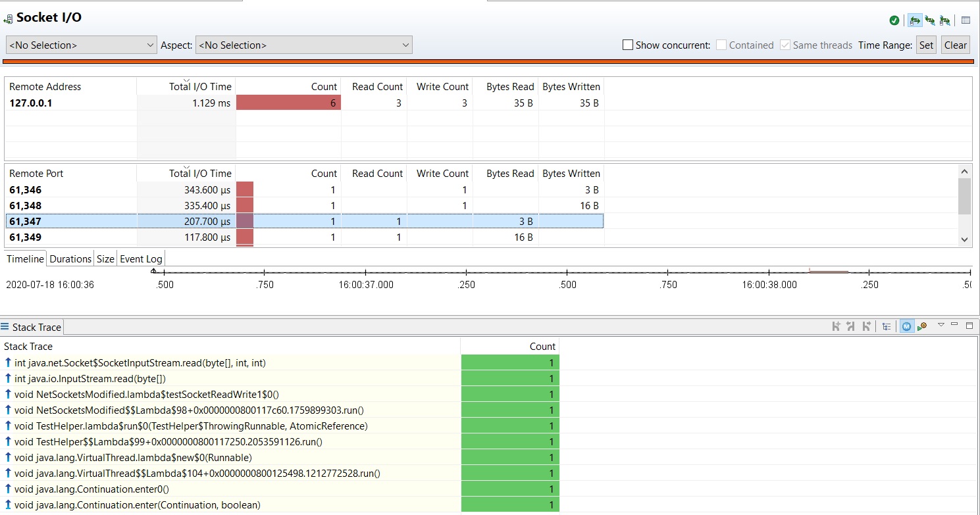Toggle the highlighted selection arrows toolbar icon
The height and width of the screenshot is (515, 980).
click(914, 20)
